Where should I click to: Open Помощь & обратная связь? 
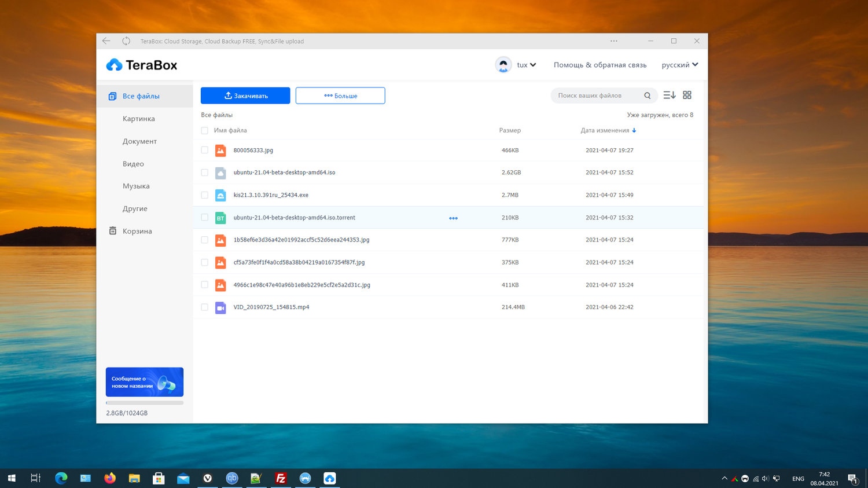[600, 65]
